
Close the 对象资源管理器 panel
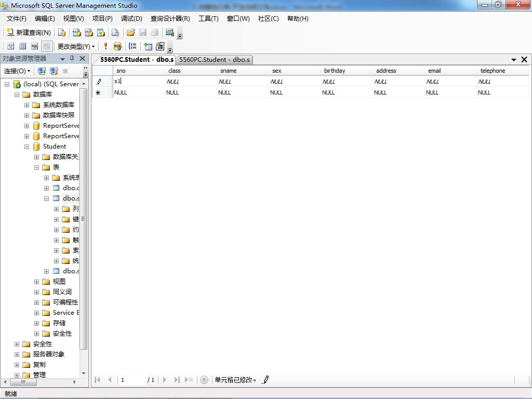(x=82, y=59)
